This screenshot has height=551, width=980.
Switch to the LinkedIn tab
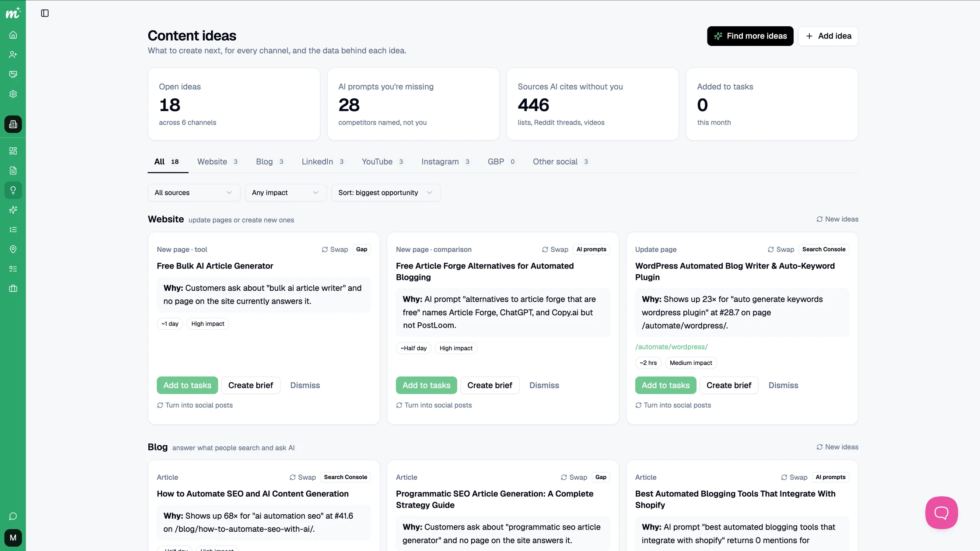pos(323,162)
